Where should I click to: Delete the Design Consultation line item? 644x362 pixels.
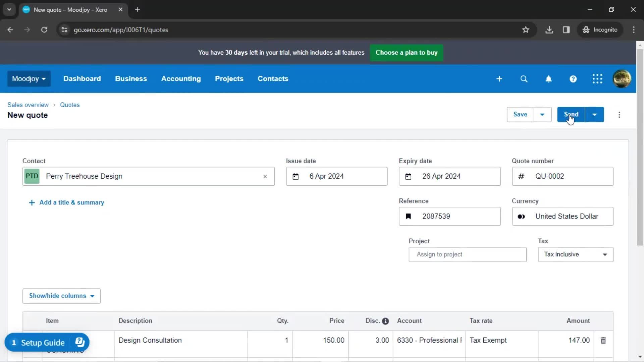pyautogui.click(x=603, y=341)
